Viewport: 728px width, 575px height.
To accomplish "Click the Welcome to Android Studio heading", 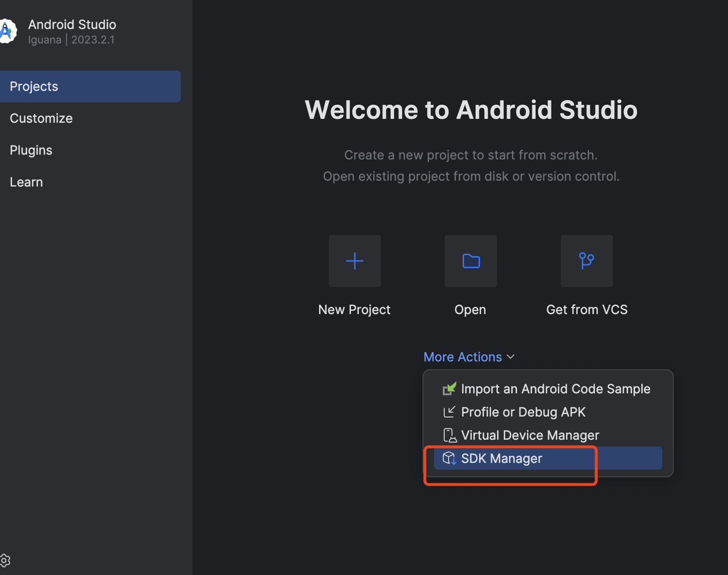I will (x=471, y=110).
